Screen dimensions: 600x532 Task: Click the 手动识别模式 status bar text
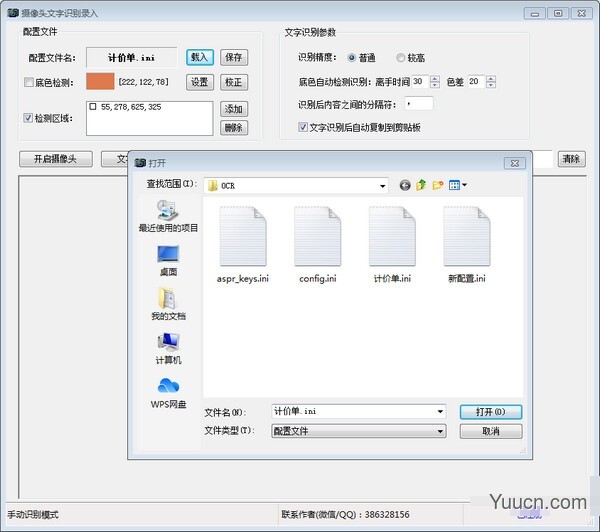click(x=33, y=515)
